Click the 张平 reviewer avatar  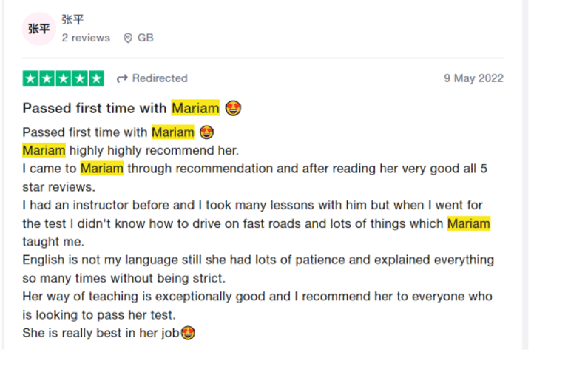[x=39, y=29]
